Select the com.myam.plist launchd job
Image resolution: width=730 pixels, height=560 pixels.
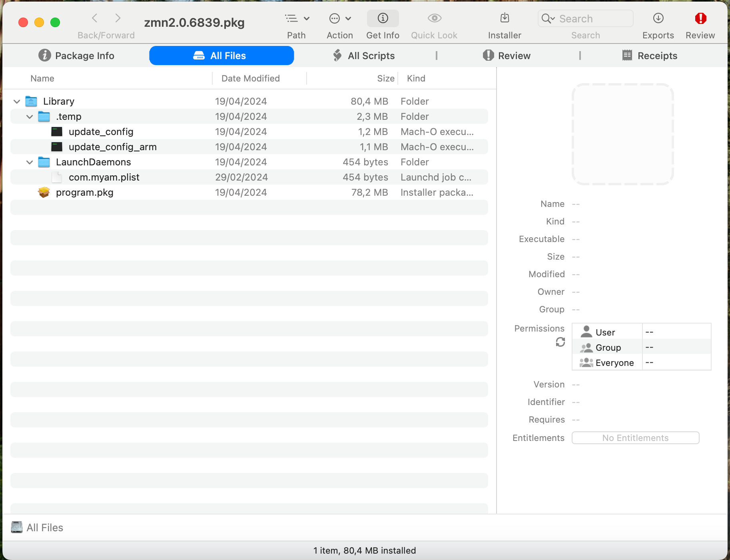tap(104, 177)
